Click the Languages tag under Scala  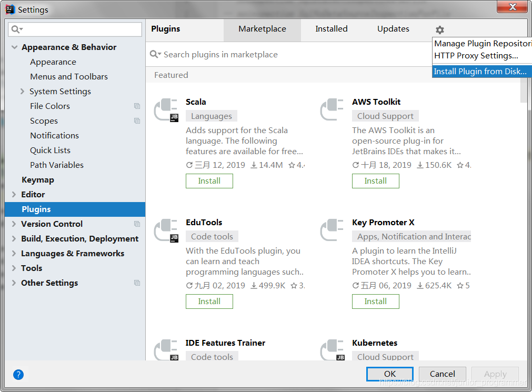[212, 116]
